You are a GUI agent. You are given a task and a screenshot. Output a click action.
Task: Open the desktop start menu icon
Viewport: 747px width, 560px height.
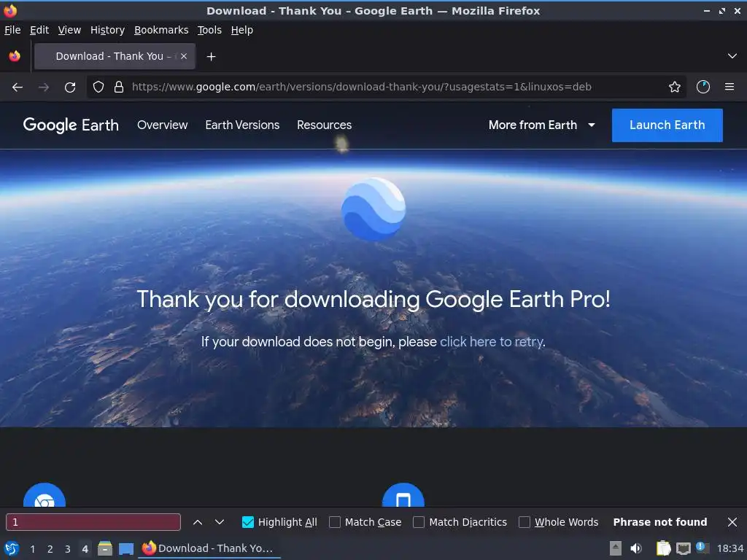tap(12, 548)
